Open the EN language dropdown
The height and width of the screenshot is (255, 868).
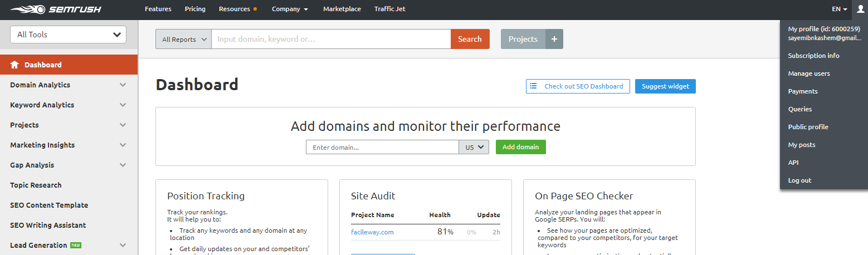[840, 9]
